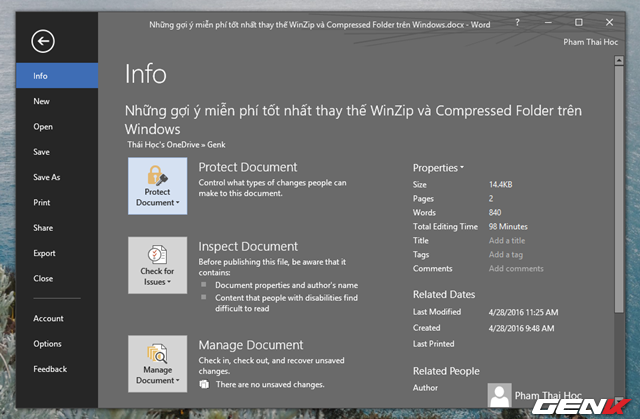Click the author avatar picture
640x419 pixels.
(499, 395)
